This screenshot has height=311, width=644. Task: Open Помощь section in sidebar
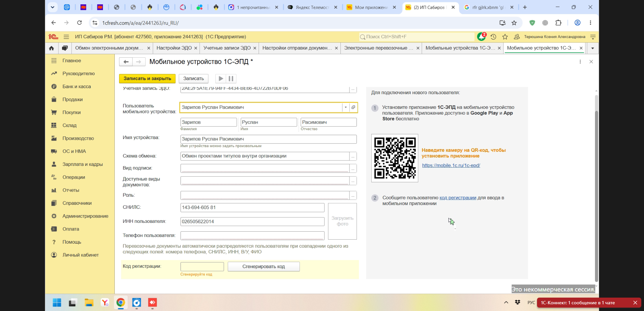click(80, 242)
